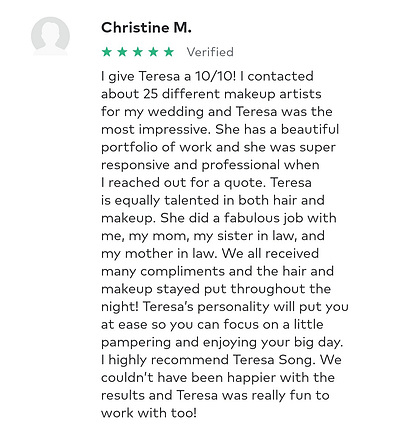
Task: Click the reviewer avatar placeholder image
Action: (x=50, y=36)
